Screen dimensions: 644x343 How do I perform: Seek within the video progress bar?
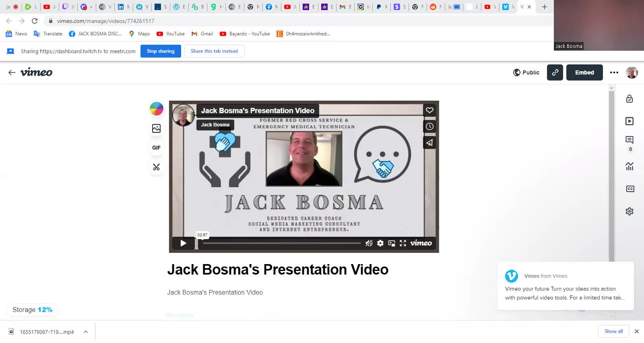coord(282,243)
